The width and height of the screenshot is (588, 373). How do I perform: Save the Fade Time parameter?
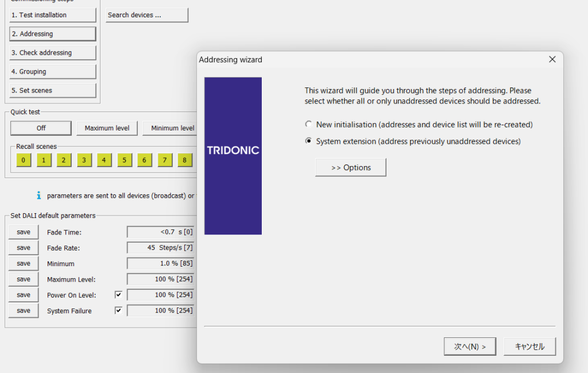click(x=23, y=232)
